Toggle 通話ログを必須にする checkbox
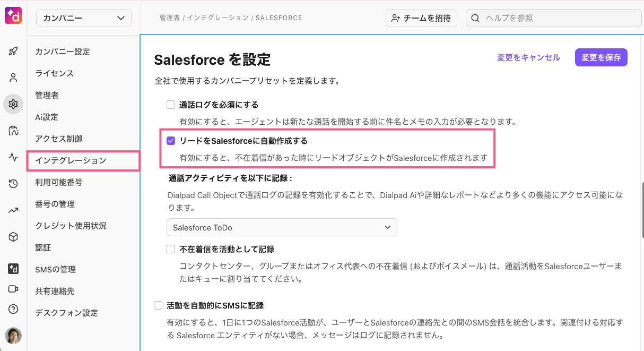The height and width of the screenshot is (351, 644). tap(171, 105)
